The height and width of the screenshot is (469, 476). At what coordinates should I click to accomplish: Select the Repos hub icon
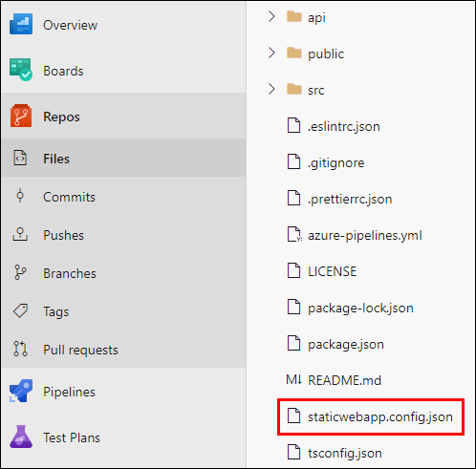[21, 116]
